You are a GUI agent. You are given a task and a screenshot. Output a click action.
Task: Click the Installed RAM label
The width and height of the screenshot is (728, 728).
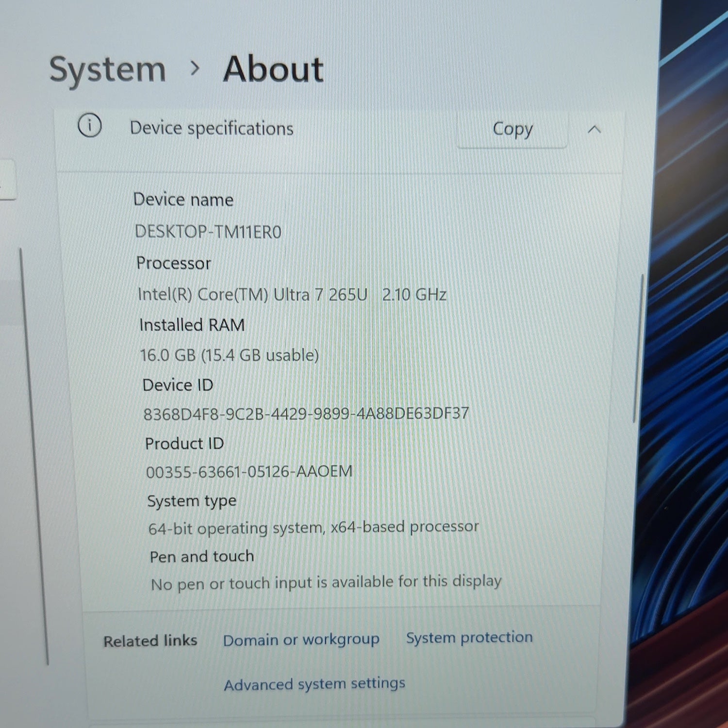tap(192, 325)
